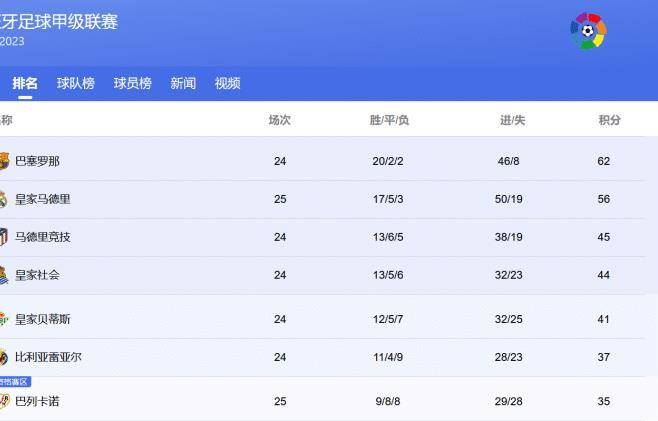Click the 胜/平/负 column header

(x=389, y=120)
